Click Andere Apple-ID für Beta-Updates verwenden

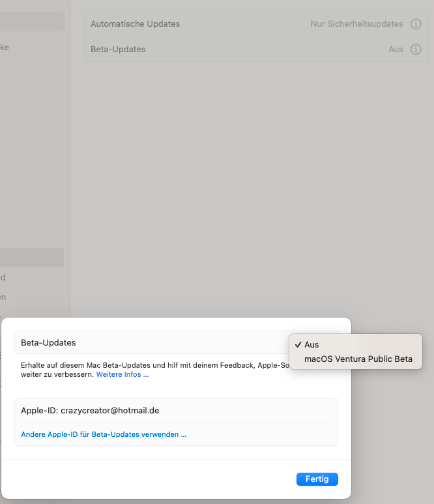104,434
